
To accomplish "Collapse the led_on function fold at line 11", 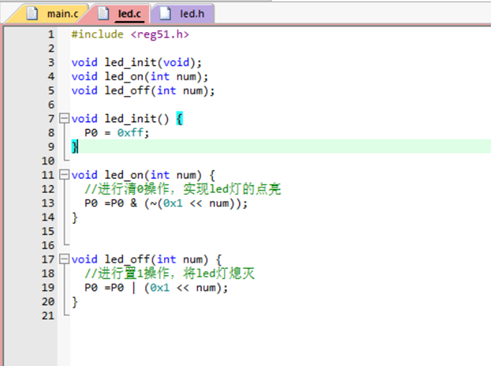I will pos(64,174).
